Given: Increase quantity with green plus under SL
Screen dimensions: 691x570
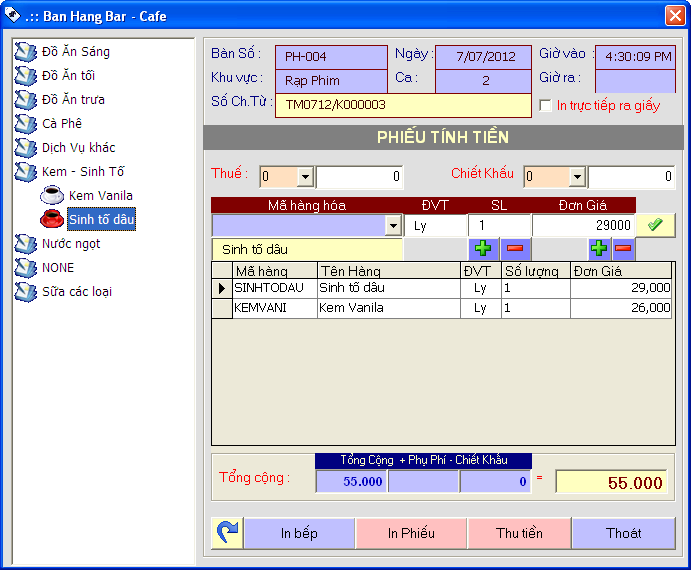Looking at the screenshot, I should point(483,249).
